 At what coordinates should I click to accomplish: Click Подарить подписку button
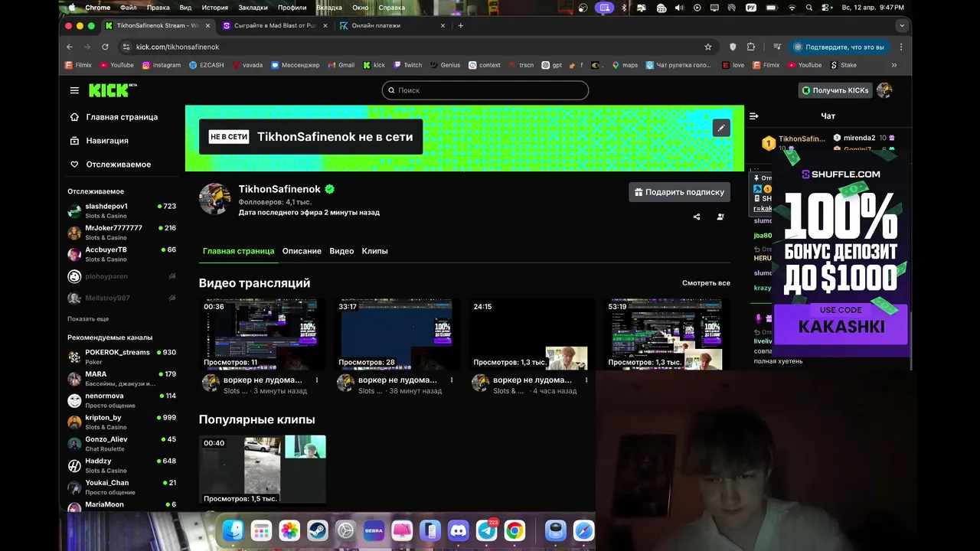[x=679, y=192]
